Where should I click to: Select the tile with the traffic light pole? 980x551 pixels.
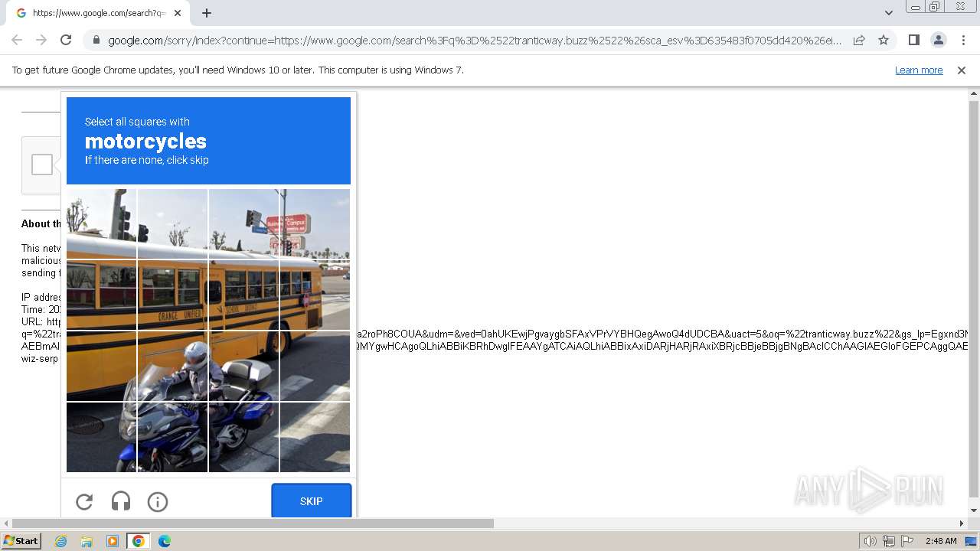pos(101,223)
